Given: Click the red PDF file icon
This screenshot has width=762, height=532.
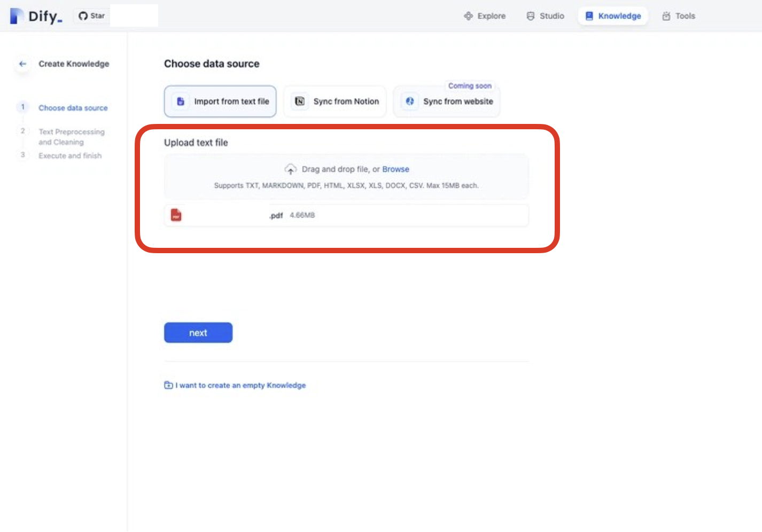Looking at the screenshot, I should 176,215.
